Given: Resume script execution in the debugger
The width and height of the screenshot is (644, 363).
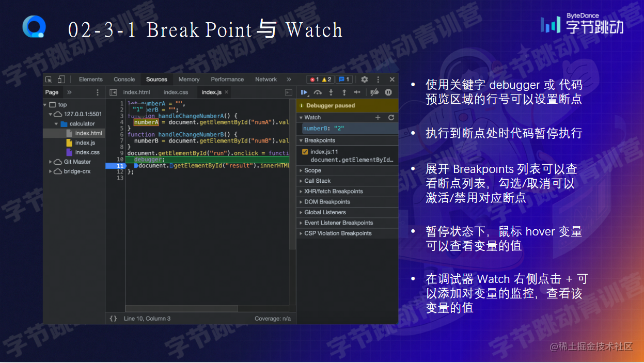Looking at the screenshot, I should pos(304,92).
